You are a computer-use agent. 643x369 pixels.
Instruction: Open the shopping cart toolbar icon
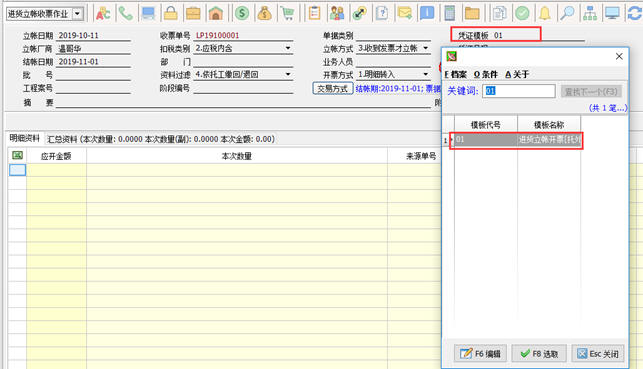[x=288, y=14]
